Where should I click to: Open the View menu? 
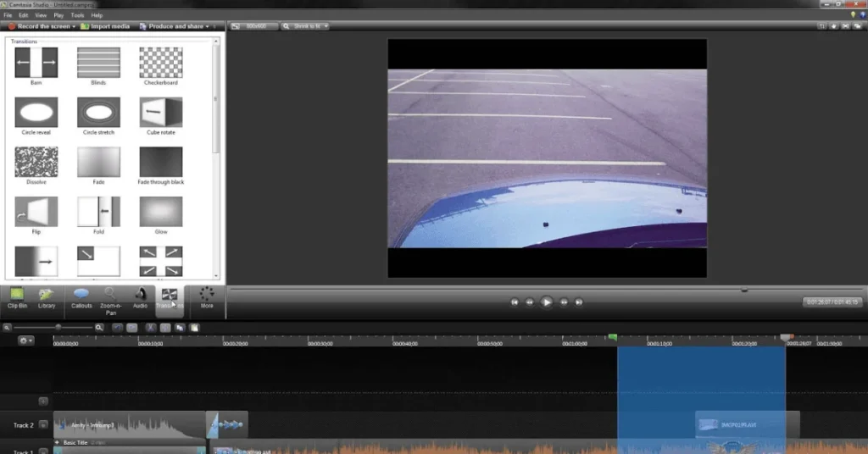(x=41, y=15)
